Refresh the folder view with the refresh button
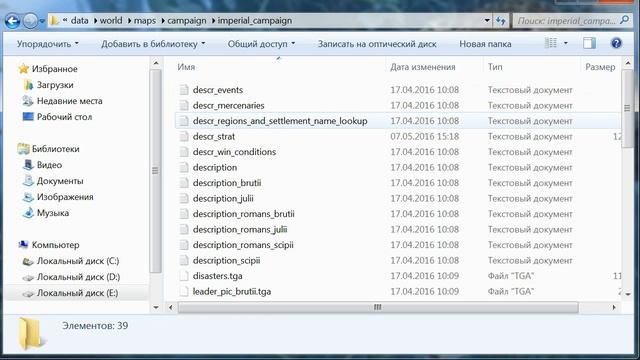Image resolution: width=640 pixels, height=360 pixels. 501,20
